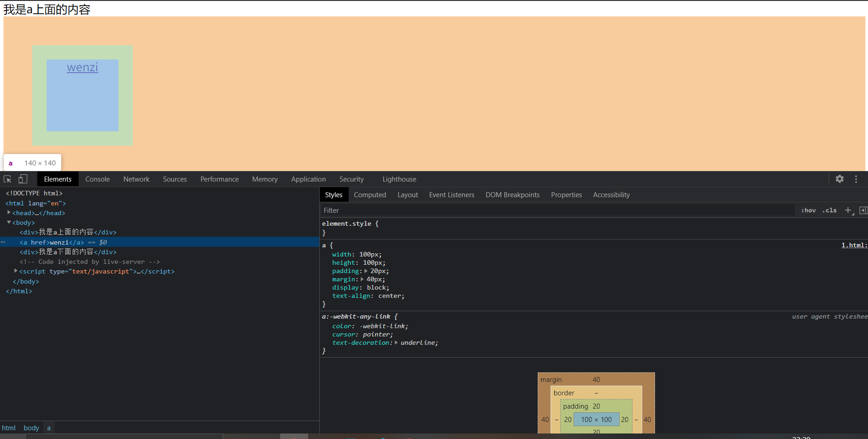The width and height of the screenshot is (868, 439).
Task: Select the Styles sub-tab
Action: [333, 195]
